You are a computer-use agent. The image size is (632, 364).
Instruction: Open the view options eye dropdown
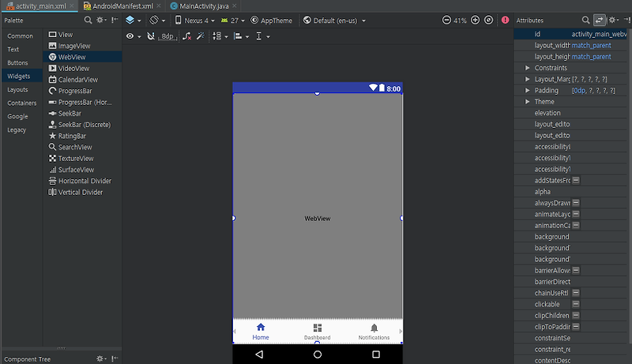134,36
